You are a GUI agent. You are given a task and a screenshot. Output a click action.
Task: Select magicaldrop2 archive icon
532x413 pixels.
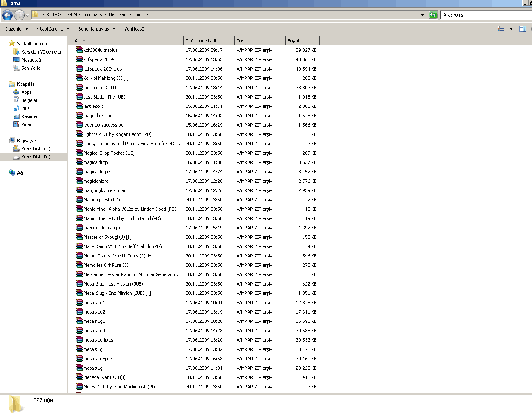pyautogui.click(x=79, y=162)
